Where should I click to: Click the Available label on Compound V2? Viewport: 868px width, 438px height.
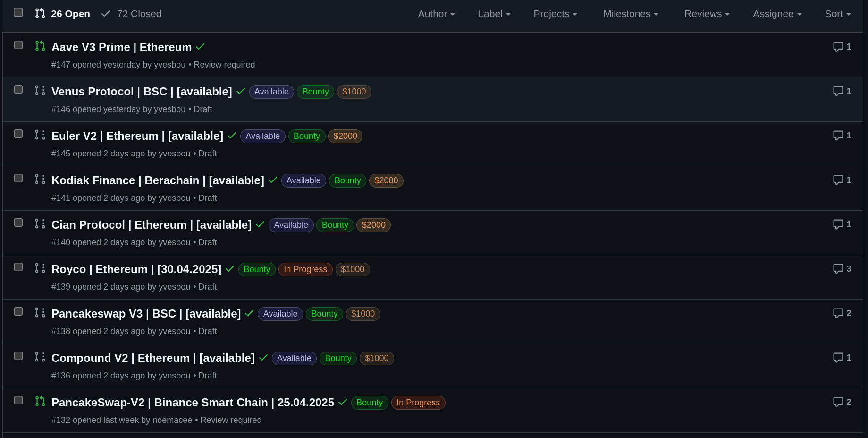[294, 358]
